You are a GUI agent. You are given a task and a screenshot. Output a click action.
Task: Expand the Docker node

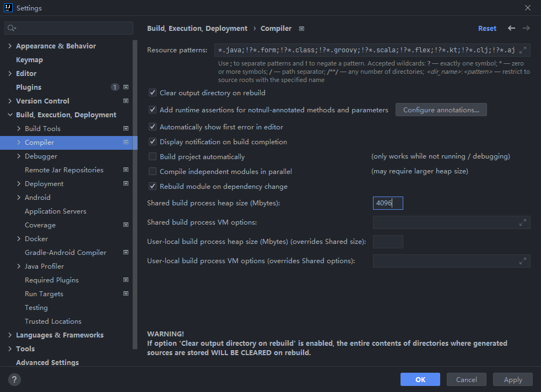pos(19,238)
